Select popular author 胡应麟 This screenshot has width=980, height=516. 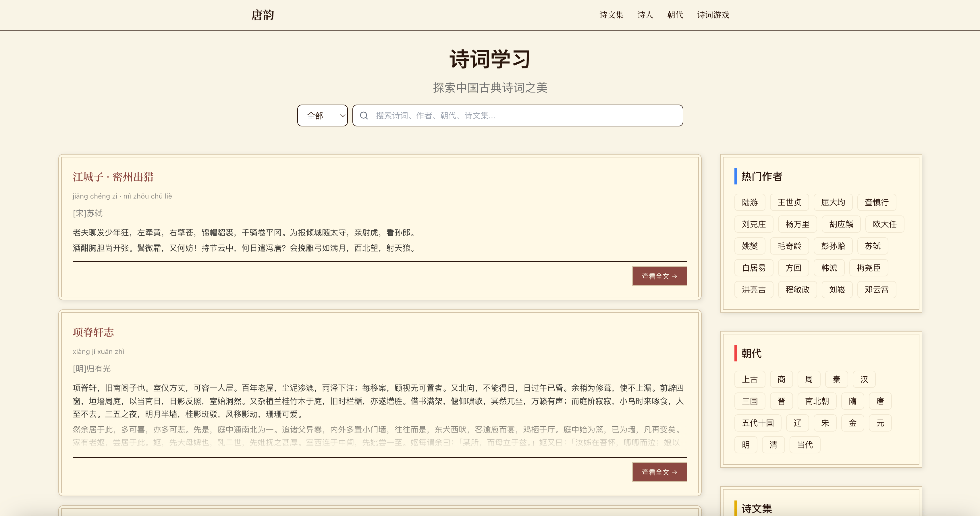(841, 224)
